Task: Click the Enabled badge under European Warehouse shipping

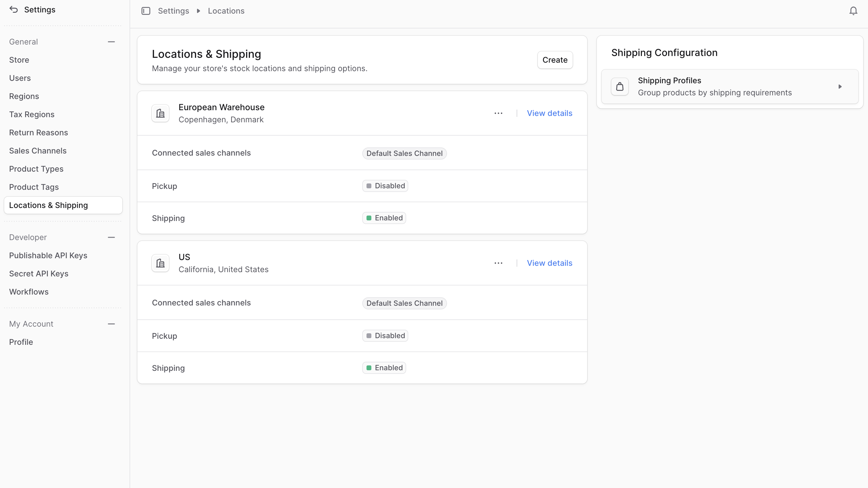Action: [x=384, y=218]
